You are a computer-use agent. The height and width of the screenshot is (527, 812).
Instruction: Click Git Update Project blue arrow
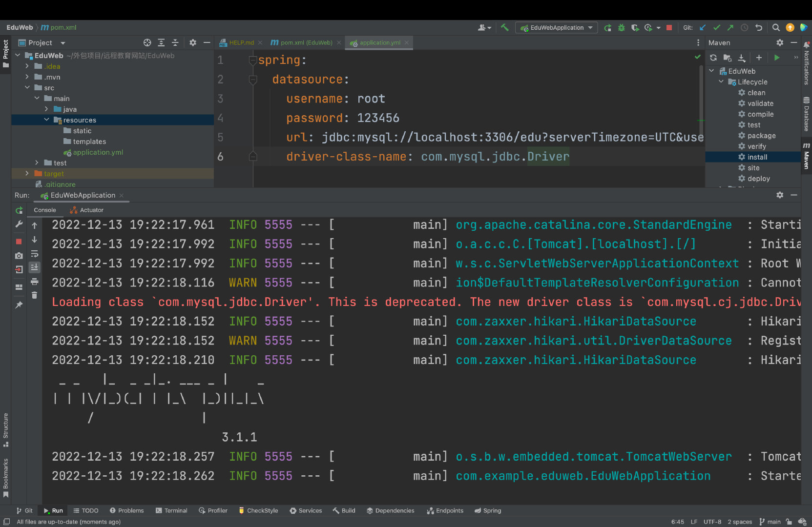click(x=703, y=28)
